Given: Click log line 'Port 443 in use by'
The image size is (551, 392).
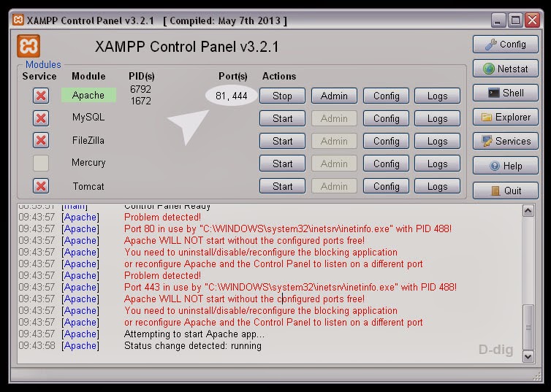Looking at the screenshot, I should click(290, 287).
